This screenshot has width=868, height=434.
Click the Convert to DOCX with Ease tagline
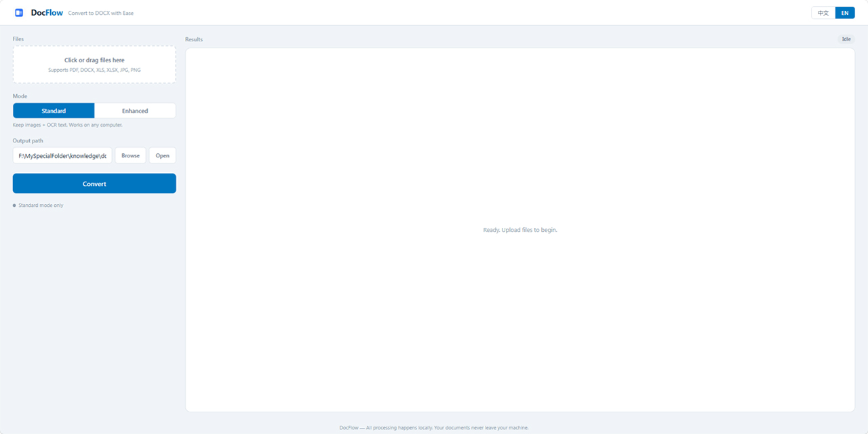101,13
